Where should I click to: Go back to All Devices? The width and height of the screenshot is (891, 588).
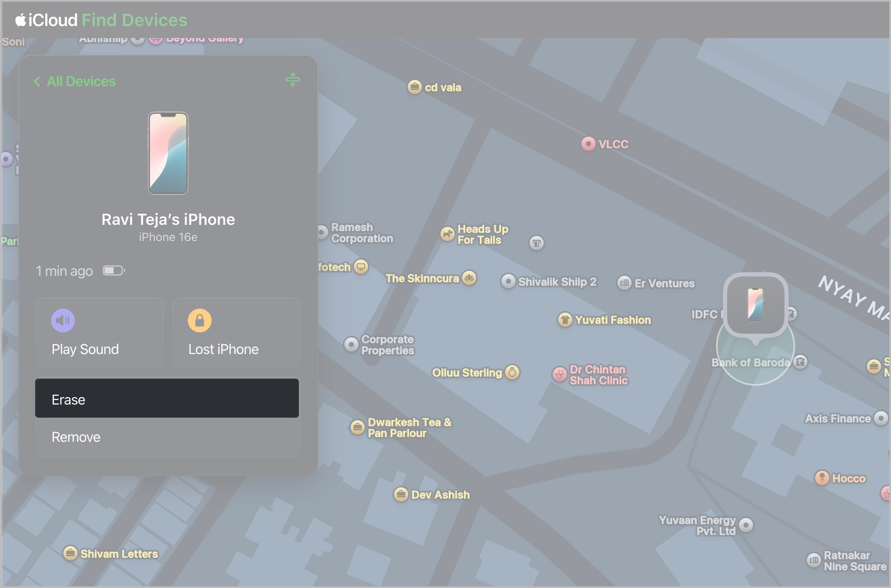point(75,82)
